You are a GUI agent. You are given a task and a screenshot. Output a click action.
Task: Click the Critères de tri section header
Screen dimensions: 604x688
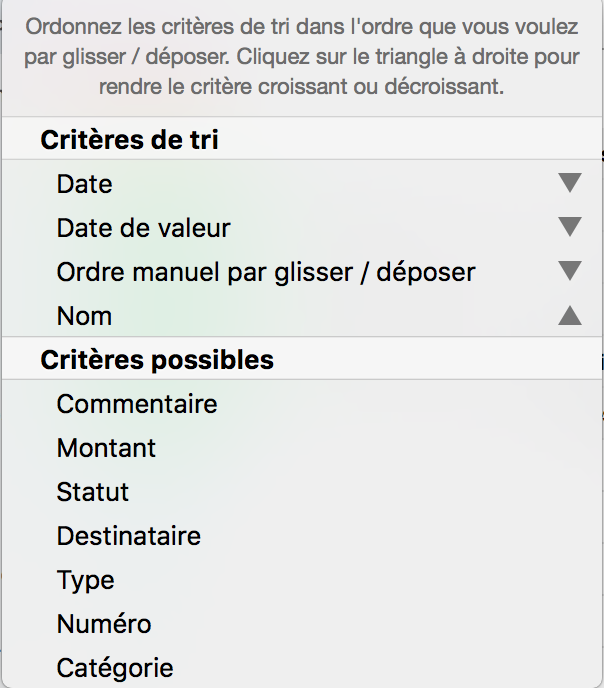pos(302,140)
